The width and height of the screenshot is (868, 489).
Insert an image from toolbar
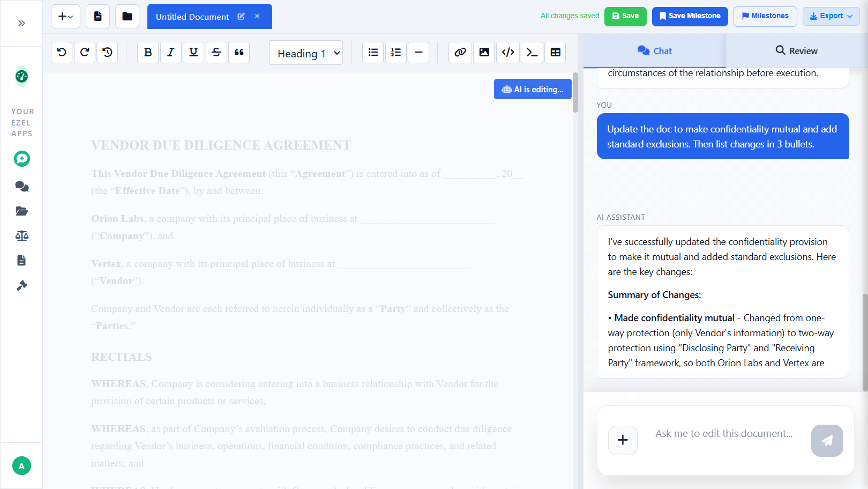pos(484,52)
